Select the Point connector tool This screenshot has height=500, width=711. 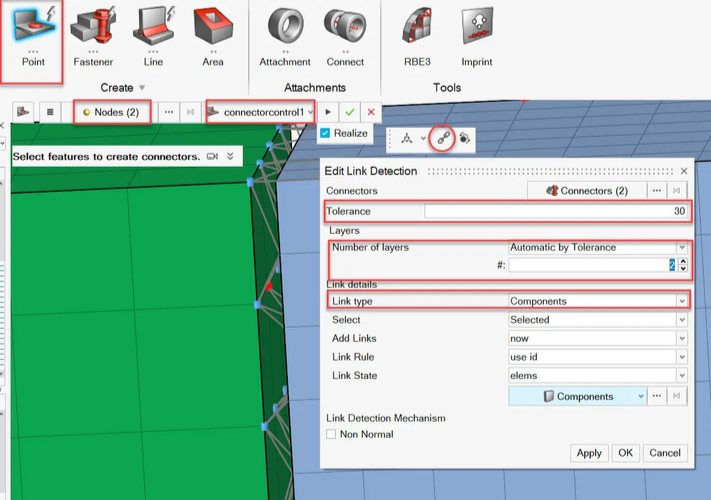33,28
